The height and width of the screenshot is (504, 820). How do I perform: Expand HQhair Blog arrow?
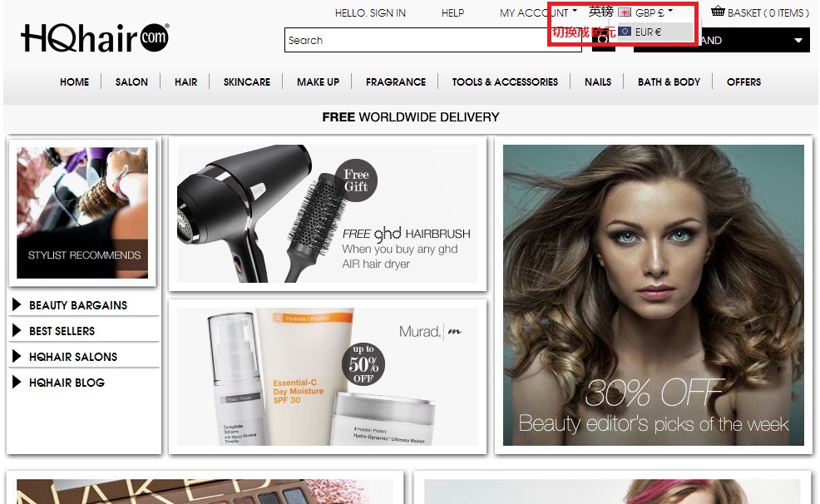tap(16, 382)
